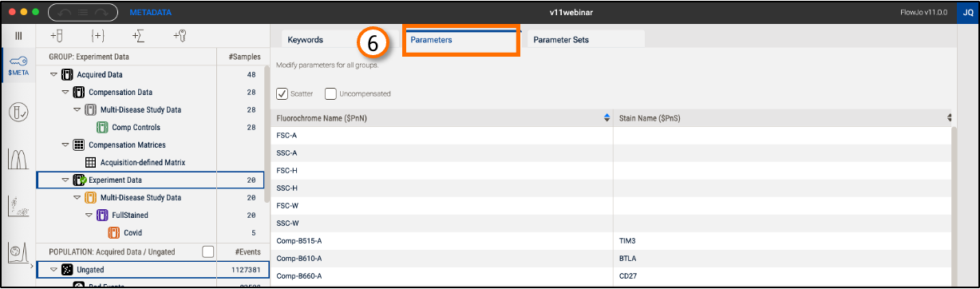The width and height of the screenshot is (980, 289).
Task: Click the METADATA title link
Action: tap(151, 13)
